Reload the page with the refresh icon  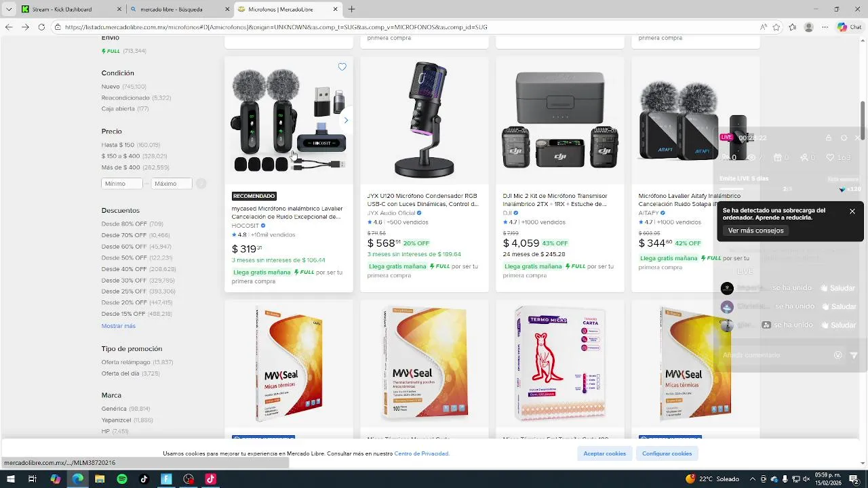click(x=41, y=27)
